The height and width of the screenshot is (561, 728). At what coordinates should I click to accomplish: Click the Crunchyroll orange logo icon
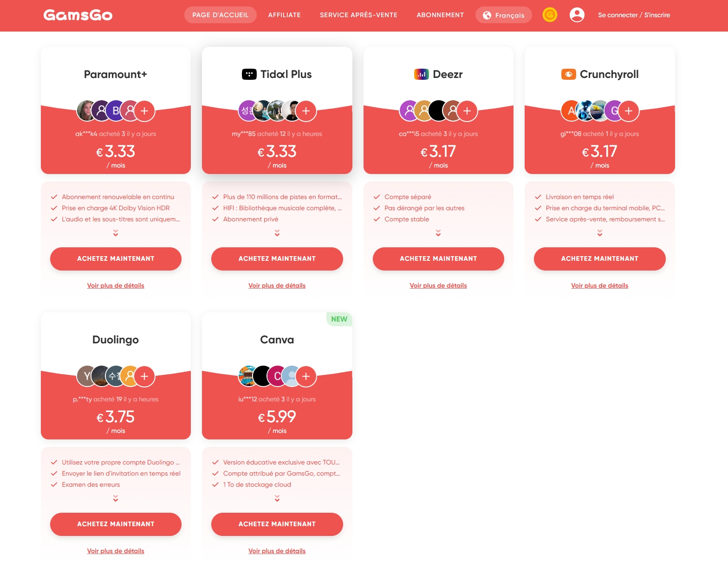tap(569, 74)
